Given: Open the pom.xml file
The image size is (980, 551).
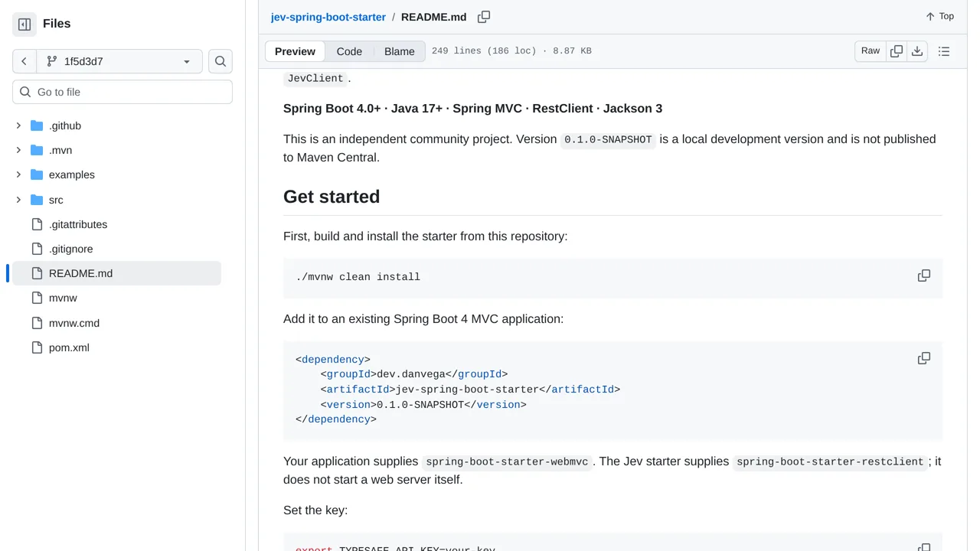Looking at the screenshot, I should 69,347.
